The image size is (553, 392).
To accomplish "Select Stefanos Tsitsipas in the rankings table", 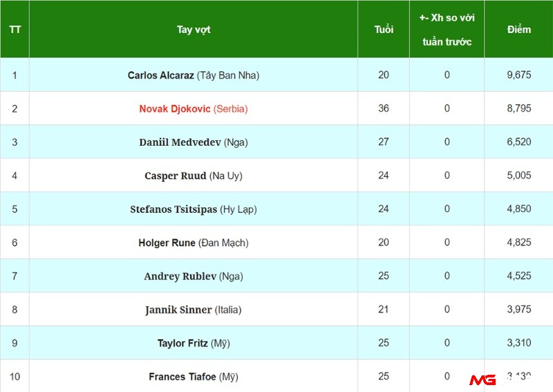I will [174, 209].
